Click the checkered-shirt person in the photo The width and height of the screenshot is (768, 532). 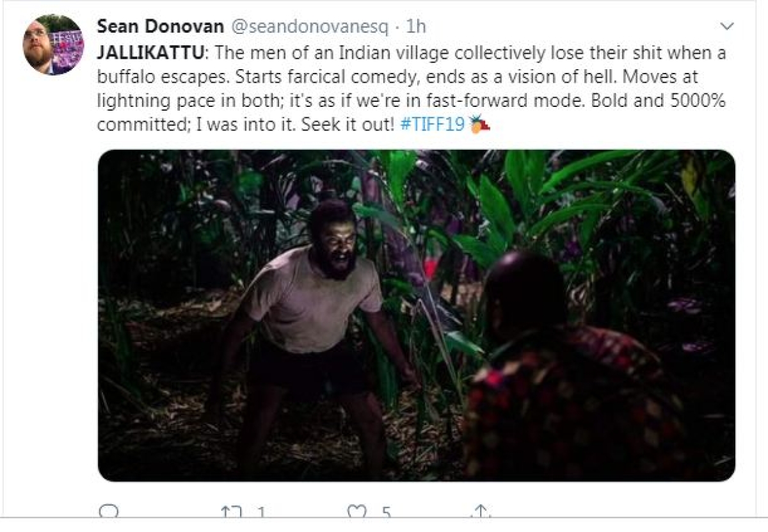(570, 371)
